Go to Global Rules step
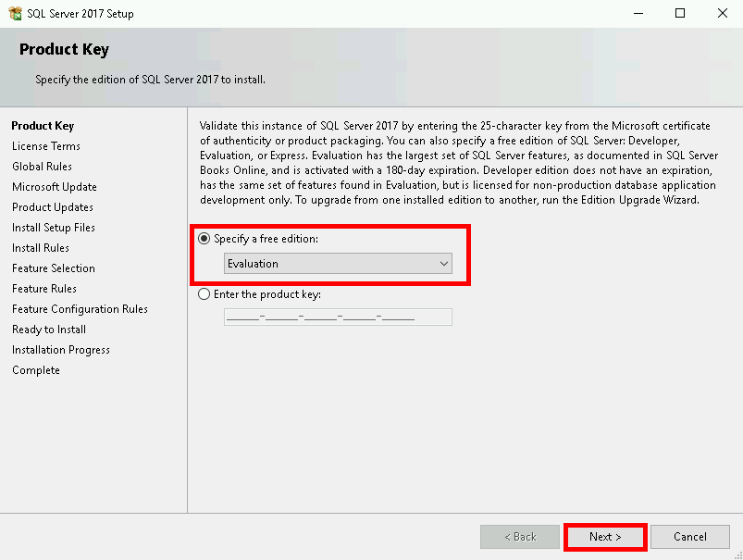 (42, 167)
